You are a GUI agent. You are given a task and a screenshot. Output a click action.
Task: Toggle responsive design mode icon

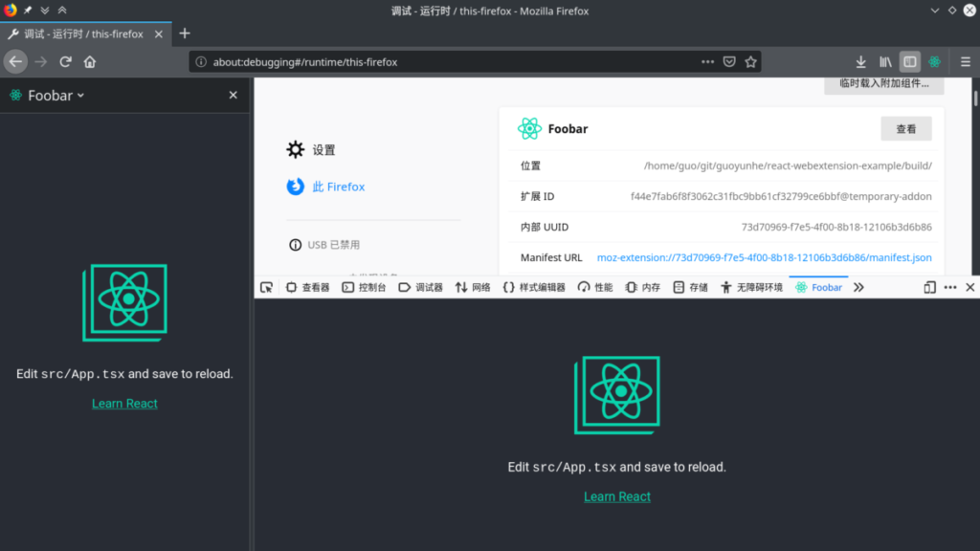(929, 287)
